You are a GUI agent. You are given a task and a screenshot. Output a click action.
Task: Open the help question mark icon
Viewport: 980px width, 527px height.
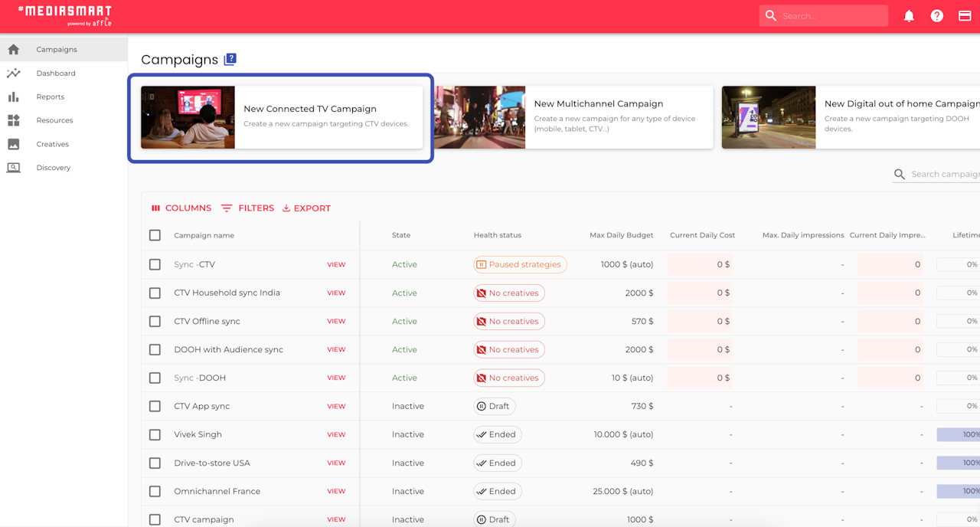tap(936, 16)
